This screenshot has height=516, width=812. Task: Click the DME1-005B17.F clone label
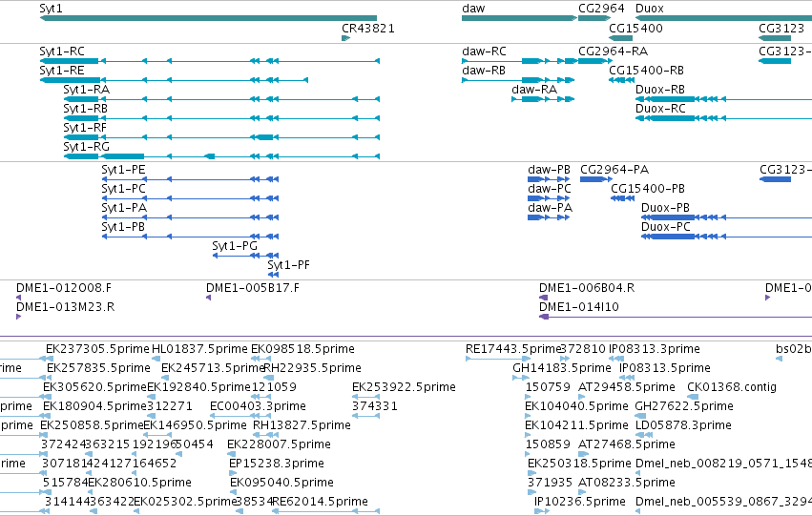tap(253, 288)
